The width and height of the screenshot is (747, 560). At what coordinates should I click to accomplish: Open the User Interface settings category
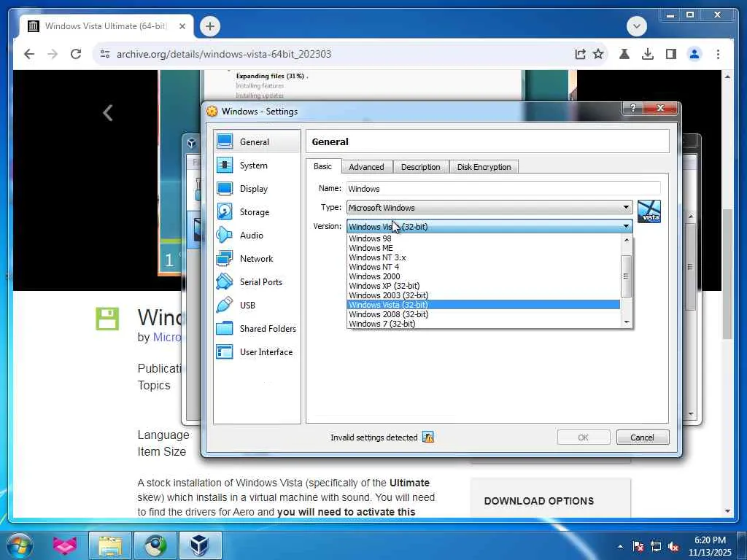coord(257,352)
